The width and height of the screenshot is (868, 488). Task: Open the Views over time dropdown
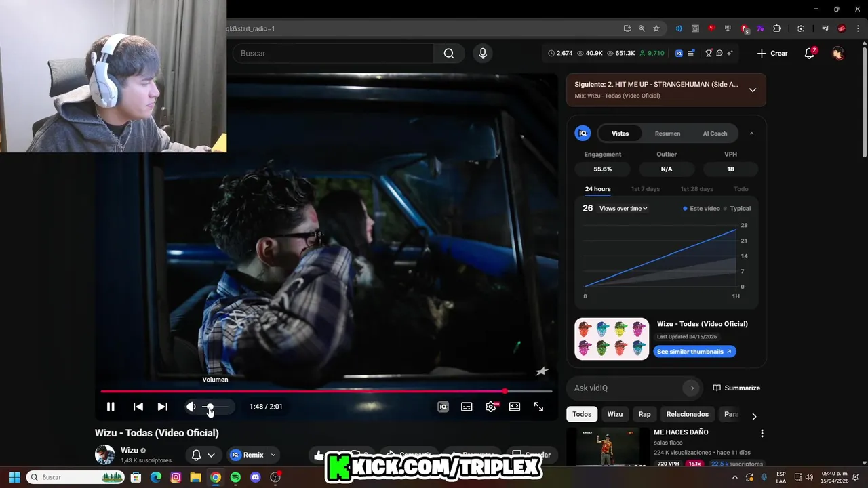pos(623,209)
